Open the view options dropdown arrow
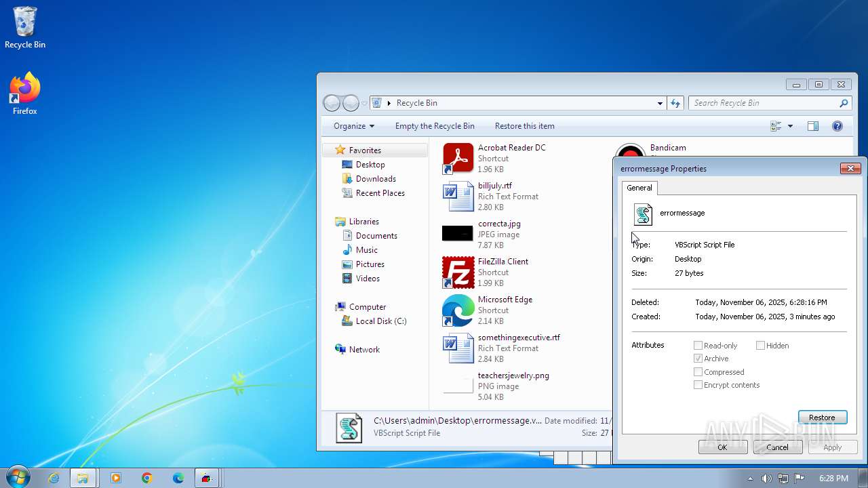The image size is (868, 488). 790,126
